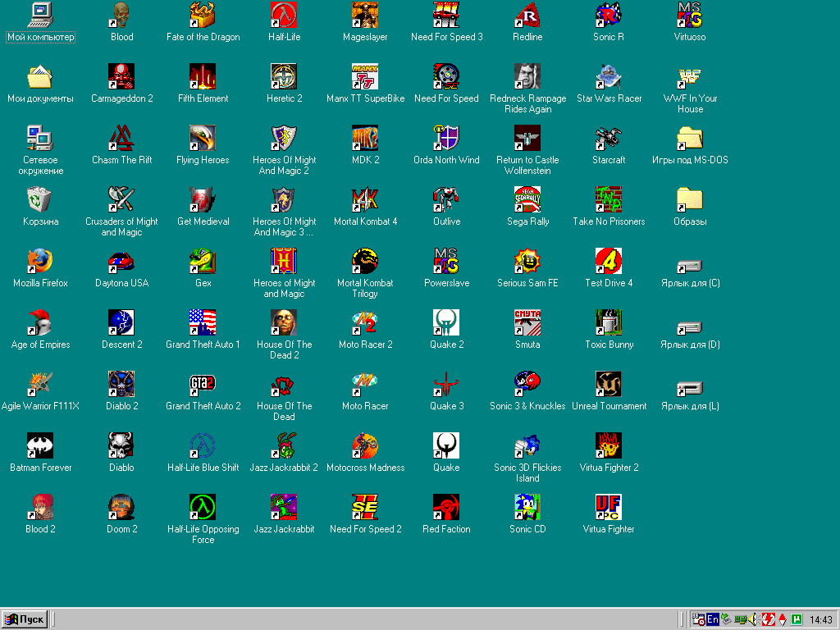Image resolution: width=840 pixels, height=630 pixels.
Task: Select the Мой компьютер icon
Action: pos(40,15)
